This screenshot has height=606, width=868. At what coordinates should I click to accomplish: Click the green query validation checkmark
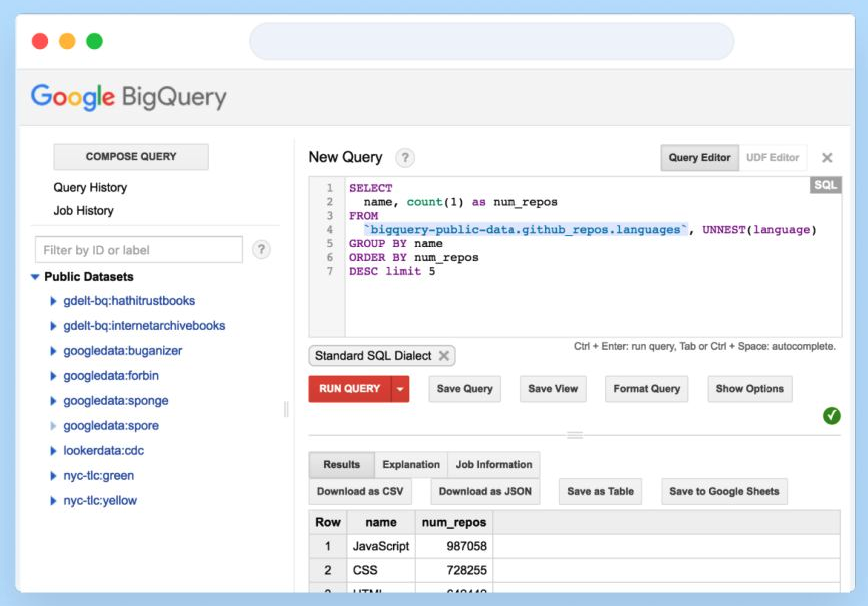[x=831, y=416]
